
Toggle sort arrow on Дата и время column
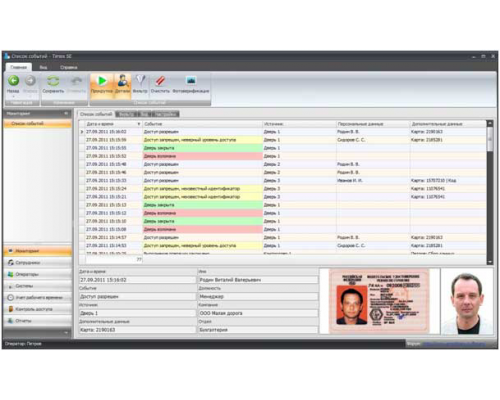click(x=139, y=124)
